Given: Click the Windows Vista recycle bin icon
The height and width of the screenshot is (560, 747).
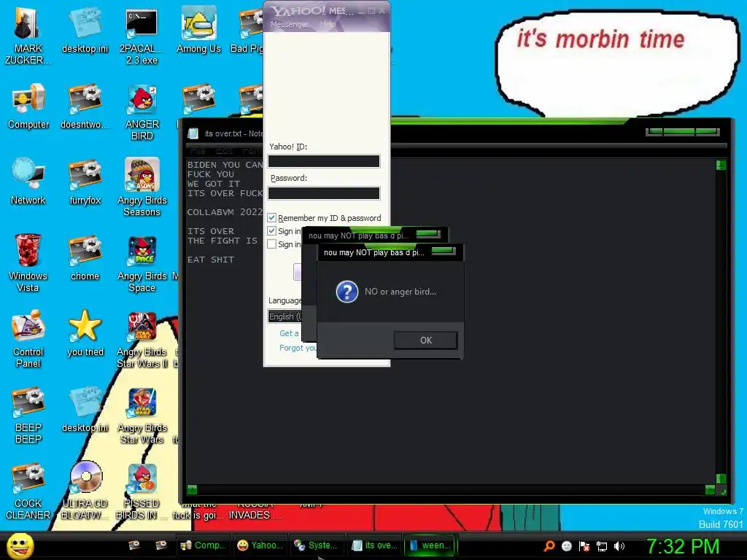Looking at the screenshot, I should coord(28,262).
